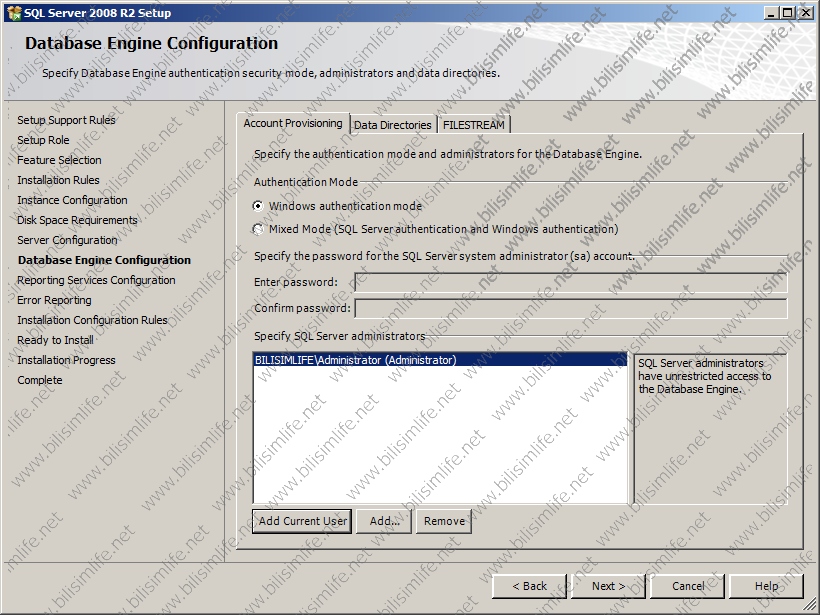Select BILISIMLIFE\Administrator in administrators list

coord(355,360)
